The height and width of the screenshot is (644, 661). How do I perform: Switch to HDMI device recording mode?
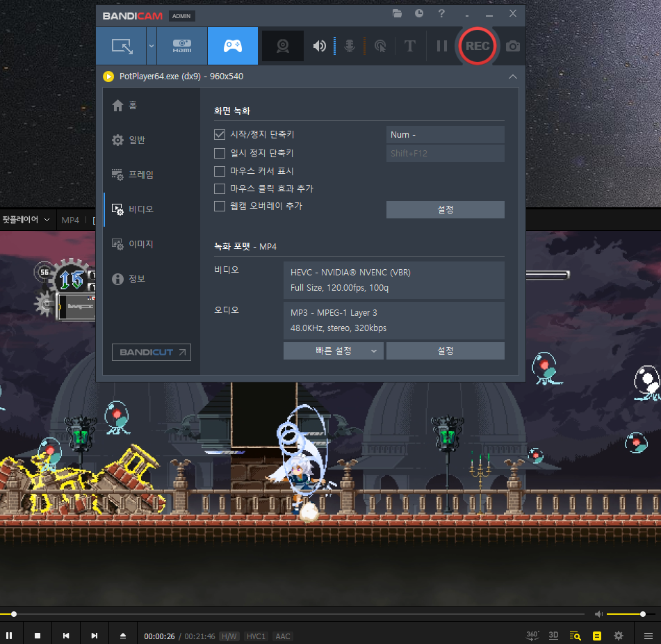[182, 46]
